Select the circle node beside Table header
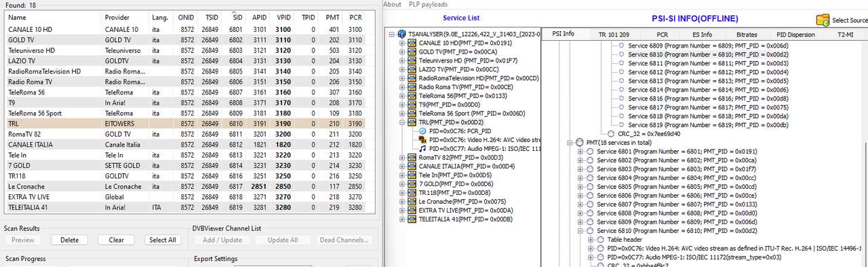This screenshot has height=267, width=868. tap(601, 239)
